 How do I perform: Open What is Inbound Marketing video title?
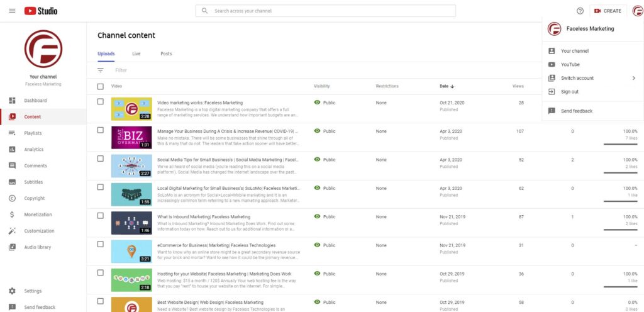[x=204, y=217]
